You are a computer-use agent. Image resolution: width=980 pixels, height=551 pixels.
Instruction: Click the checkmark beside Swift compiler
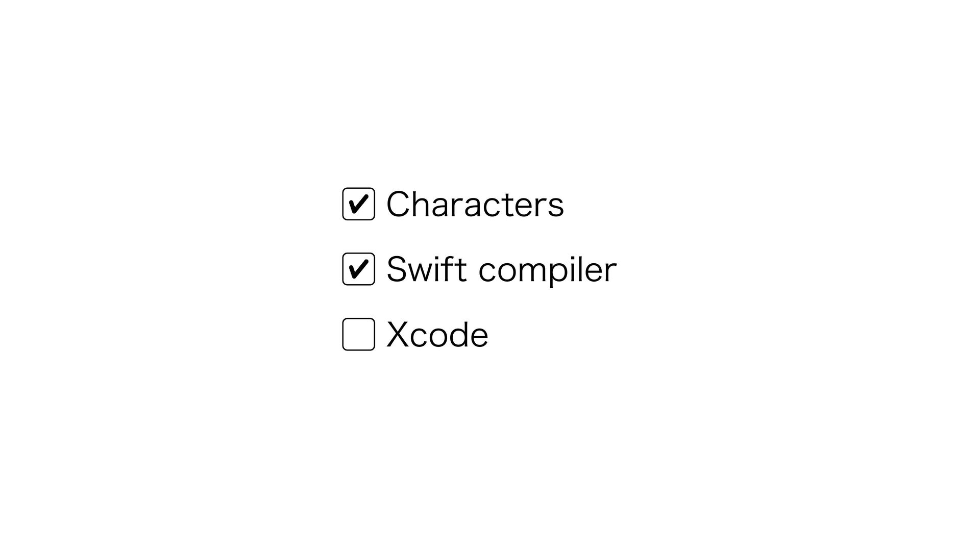pos(358,268)
